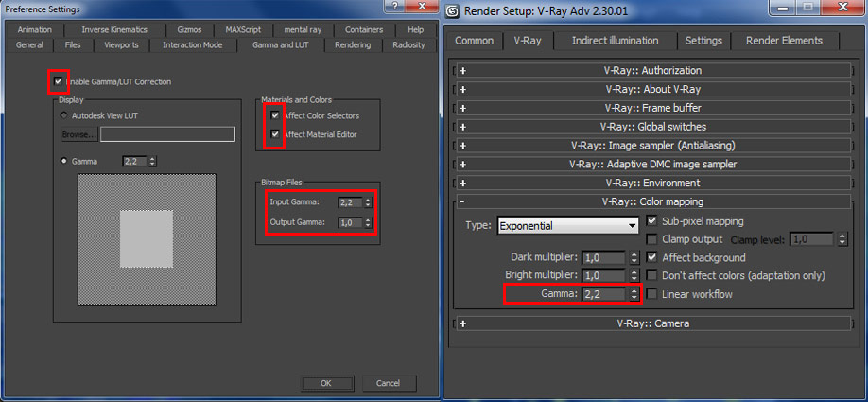Click Bright multiplier spinner arrows

pyautogui.click(x=634, y=275)
